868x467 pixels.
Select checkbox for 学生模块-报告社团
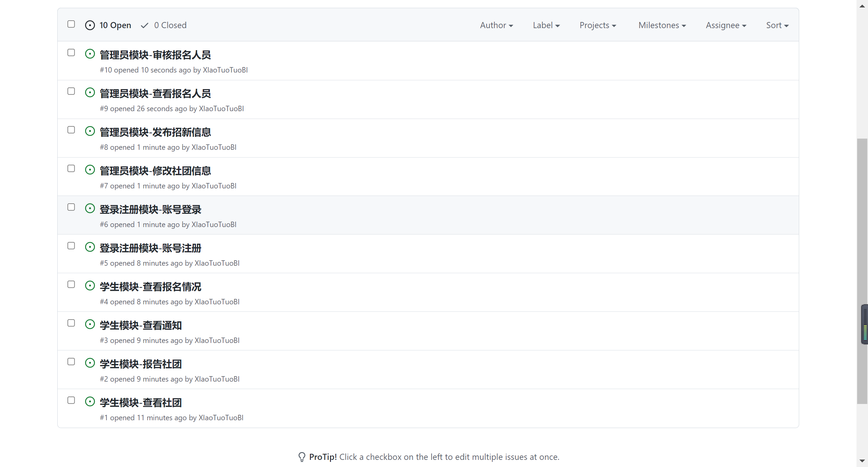(71, 362)
